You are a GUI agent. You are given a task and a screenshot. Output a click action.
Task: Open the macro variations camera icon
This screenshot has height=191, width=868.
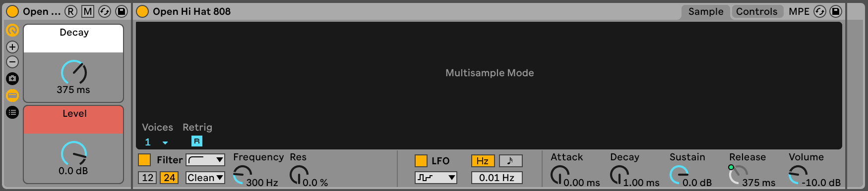[x=12, y=78]
